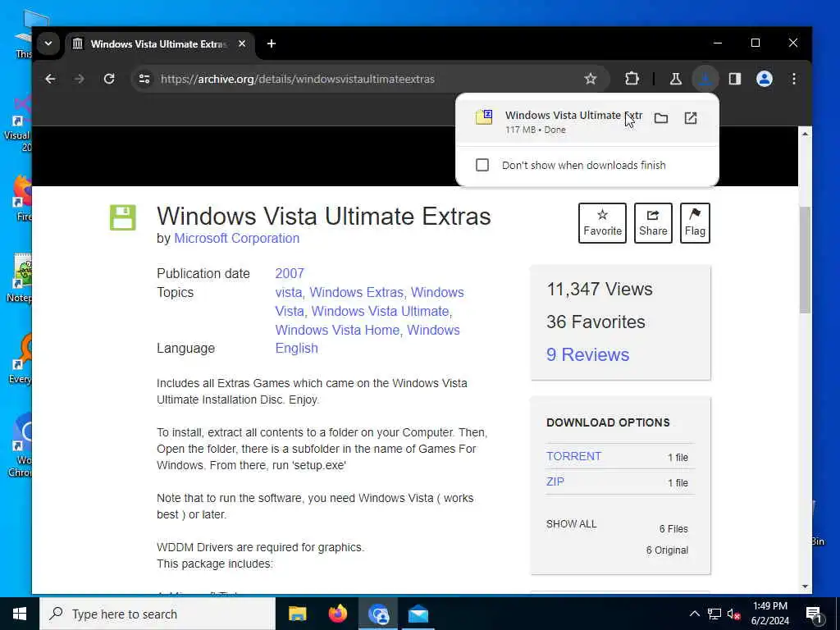Select ZIP download option

coord(555,482)
